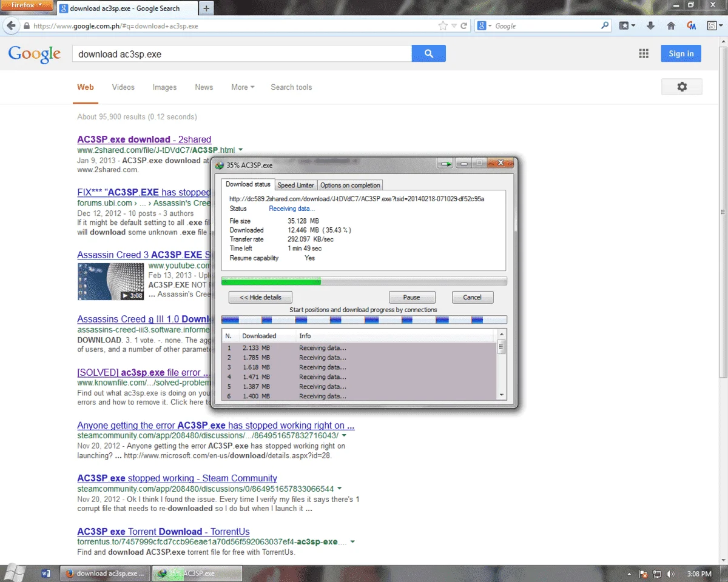
Task: Reload the page with the refresh icon
Action: (464, 26)
